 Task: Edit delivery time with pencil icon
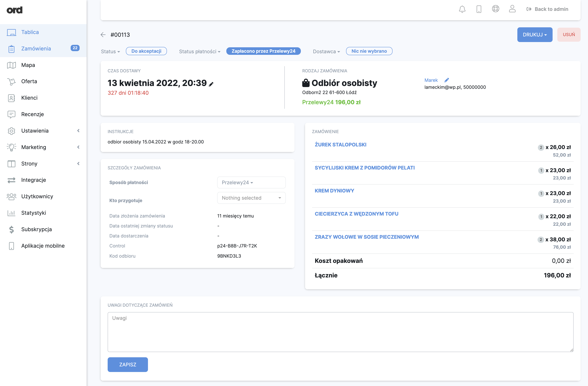click(x=211, y=84)
